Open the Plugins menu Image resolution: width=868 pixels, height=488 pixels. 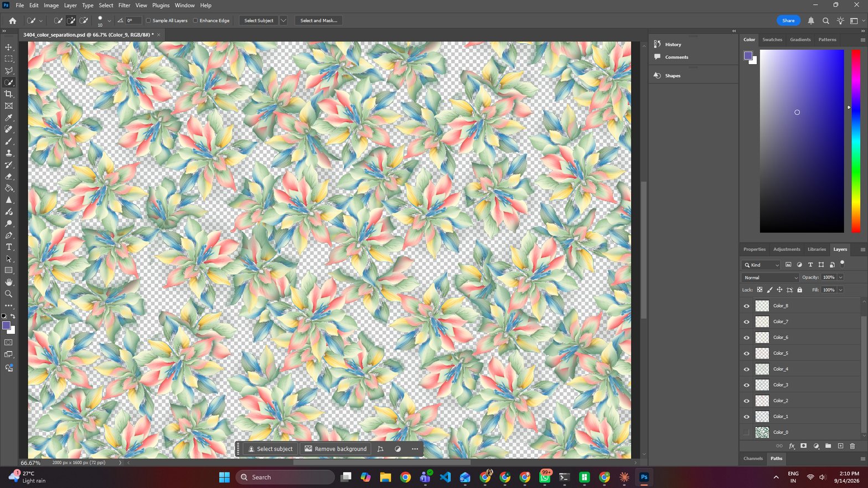(x=161, y=5)
